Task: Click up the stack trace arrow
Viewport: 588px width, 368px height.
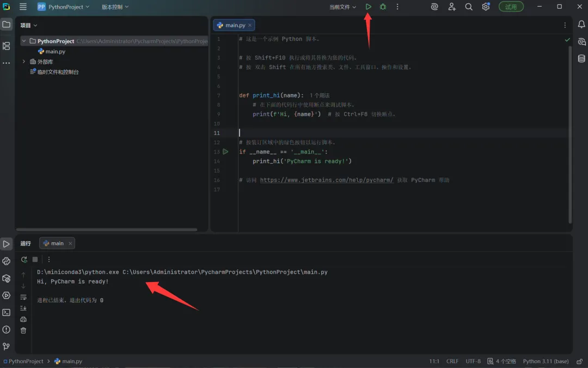Action: tap(23, 275)
